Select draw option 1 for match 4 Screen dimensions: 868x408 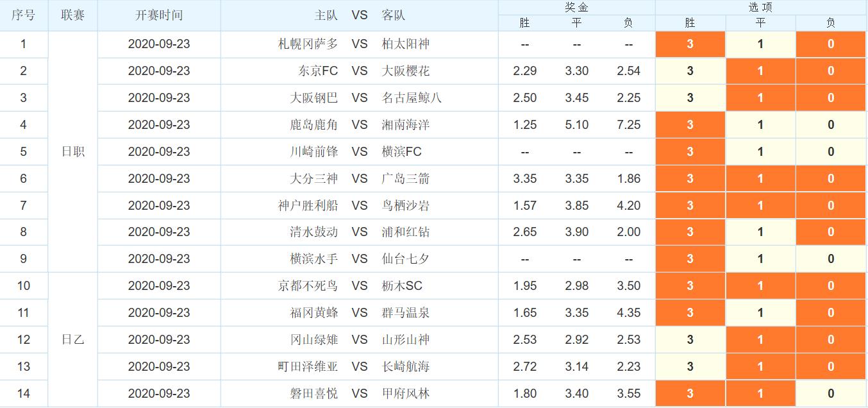tap(760, 125)
